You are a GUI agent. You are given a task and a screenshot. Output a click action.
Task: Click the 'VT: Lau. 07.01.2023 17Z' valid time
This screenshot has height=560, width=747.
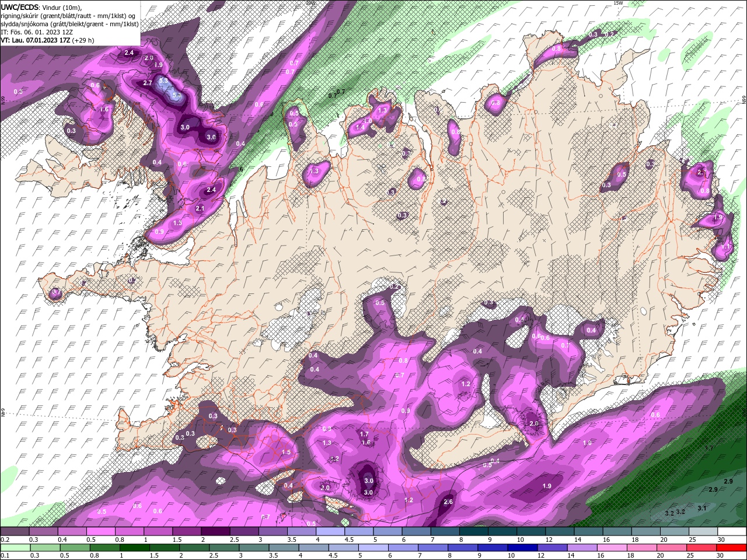click(x=35, y=40)
